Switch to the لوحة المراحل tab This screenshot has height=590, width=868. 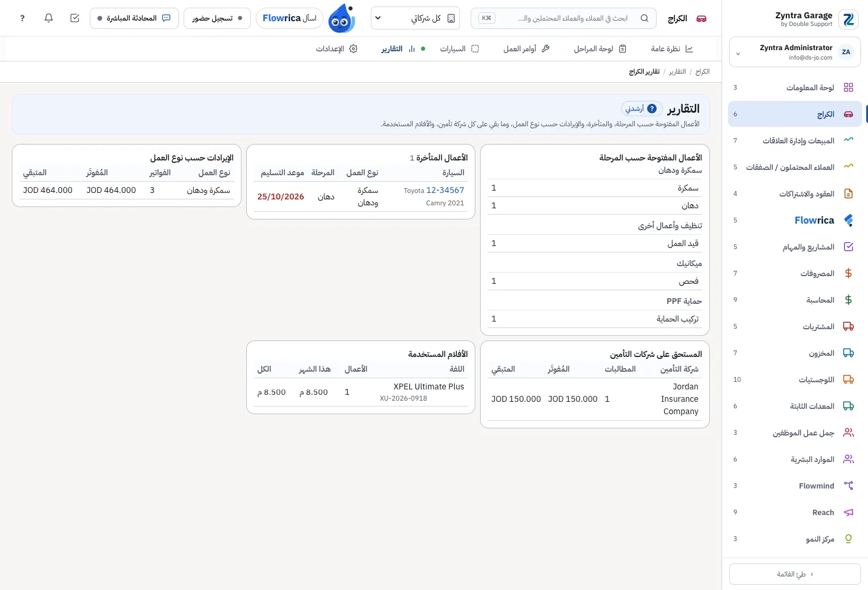click(600, 49)
